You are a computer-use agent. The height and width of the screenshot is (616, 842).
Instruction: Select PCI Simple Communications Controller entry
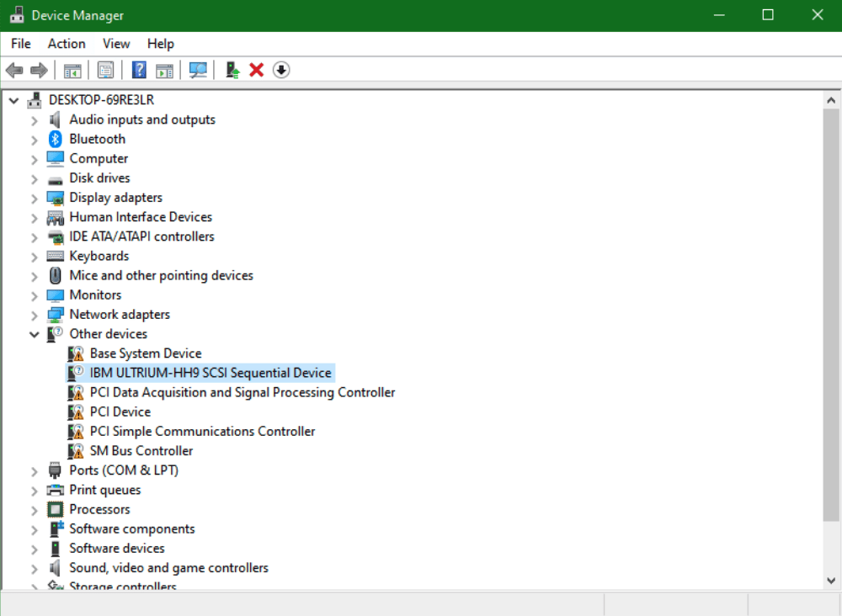(202, 432)
